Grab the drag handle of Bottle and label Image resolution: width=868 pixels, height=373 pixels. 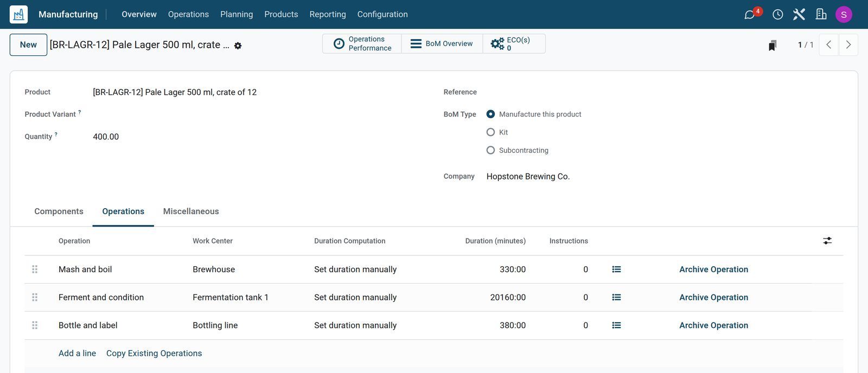pos(35,325)
